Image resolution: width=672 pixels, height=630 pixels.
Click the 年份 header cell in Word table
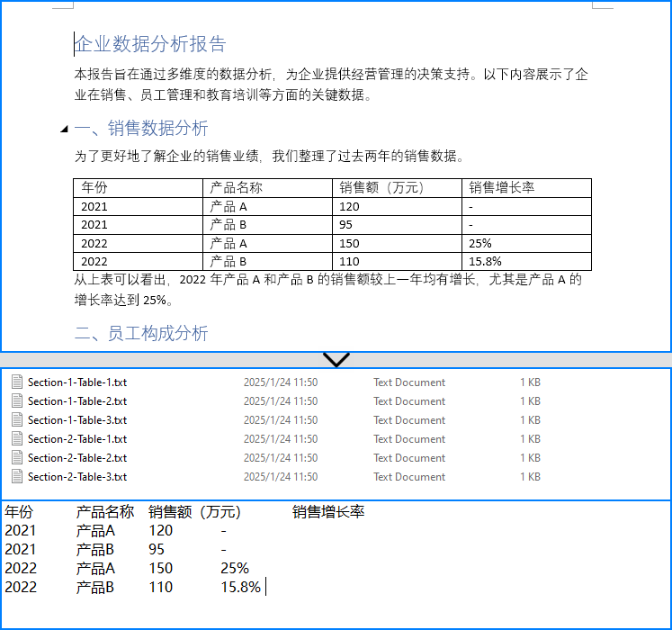pyautogui.click(x=138, y=188)
